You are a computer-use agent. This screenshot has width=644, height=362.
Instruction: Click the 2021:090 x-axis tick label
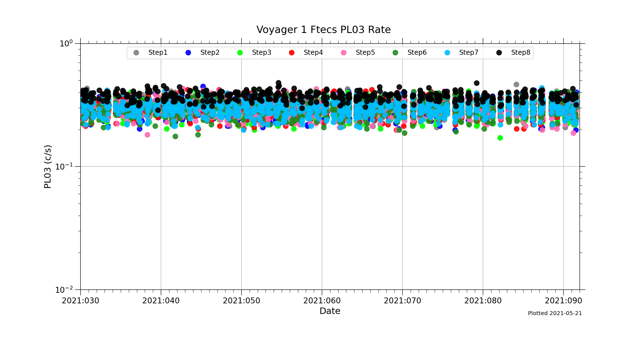click(x=563, y=301)
